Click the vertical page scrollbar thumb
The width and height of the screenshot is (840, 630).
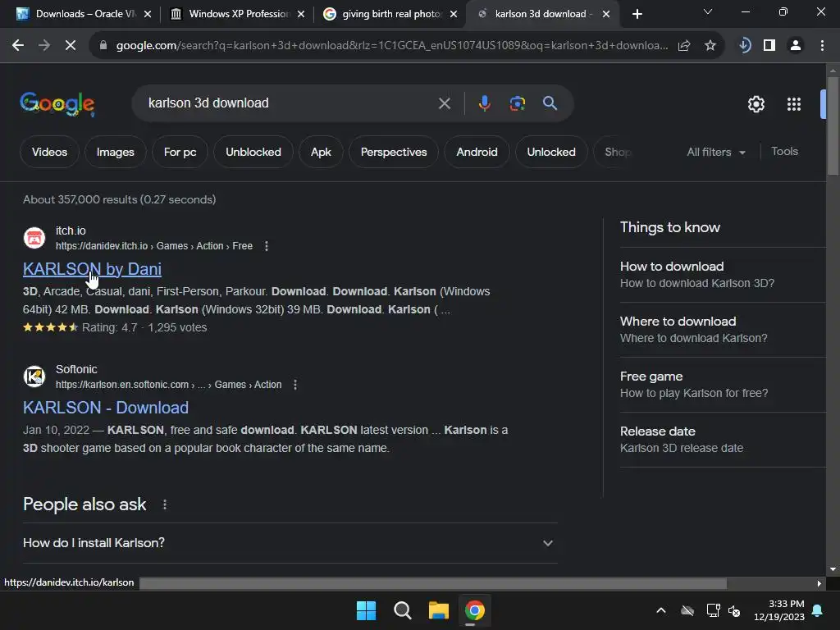pyautogui.click(x=833, y=126)
